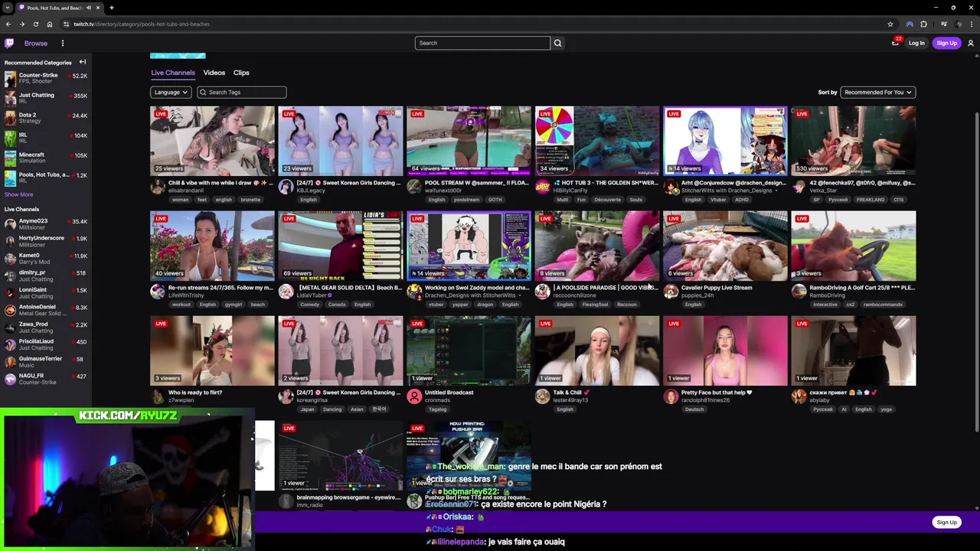This screenshot has width=980, height=551.
Task: Select the Pools, Hot Tubs browser tab
Action: pyautogui.click(x=60, y=8)
